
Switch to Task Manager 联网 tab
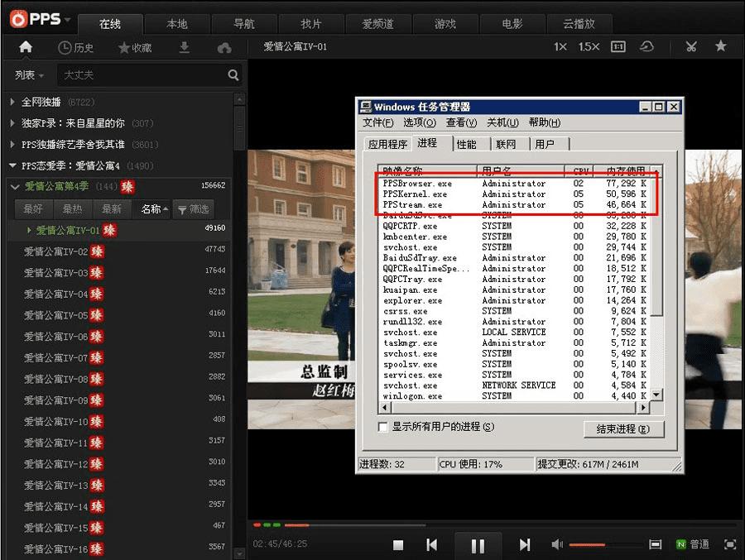[x=506, y=144]
